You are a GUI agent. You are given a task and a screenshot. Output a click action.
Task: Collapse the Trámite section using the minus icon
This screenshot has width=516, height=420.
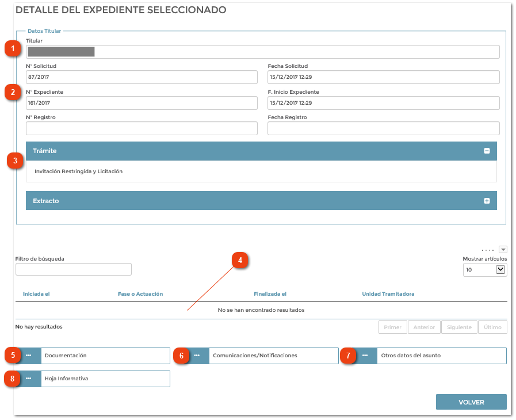coord(487,151)
